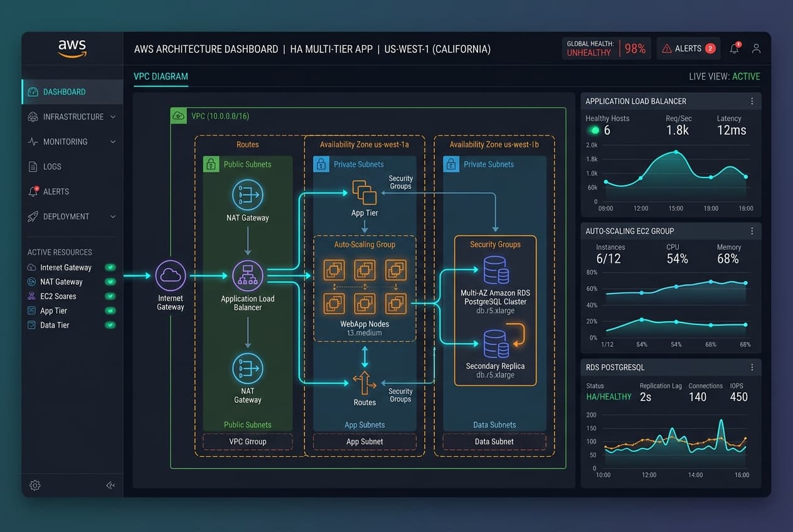
Task: Toggle EC2 Soares active resource status
Action: coord(110,296)
